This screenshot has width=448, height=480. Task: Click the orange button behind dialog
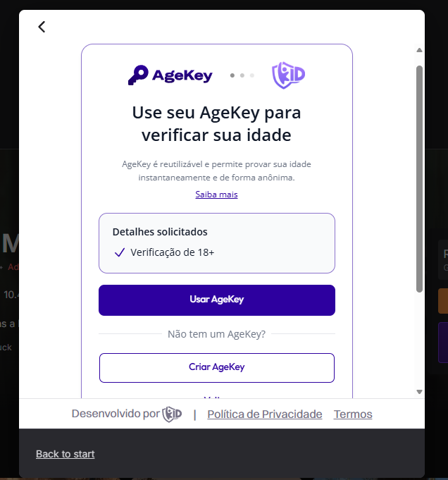pyautogui.click(x=443, y=301)
